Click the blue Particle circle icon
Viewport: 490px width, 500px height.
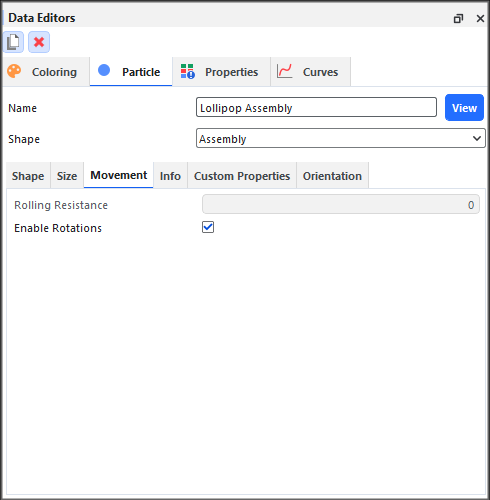click(104, 70)
